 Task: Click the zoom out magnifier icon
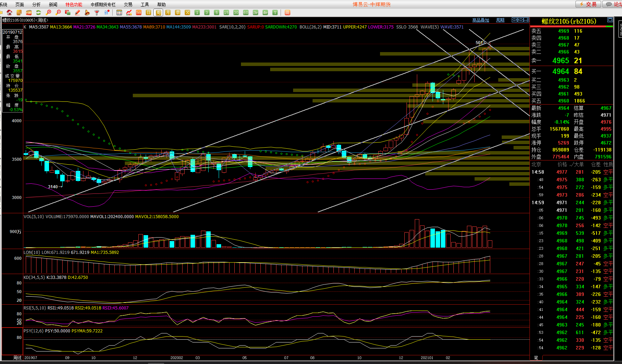point(58,13)
